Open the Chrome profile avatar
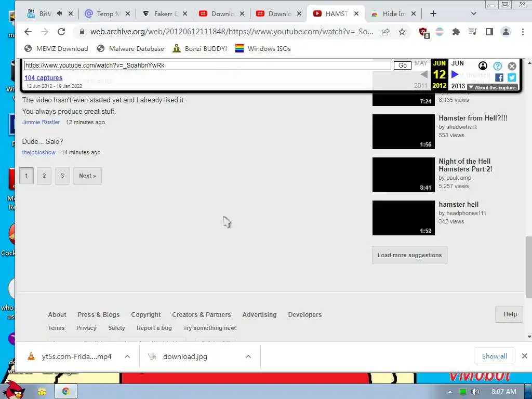532x399 pixels. (506, 32)
